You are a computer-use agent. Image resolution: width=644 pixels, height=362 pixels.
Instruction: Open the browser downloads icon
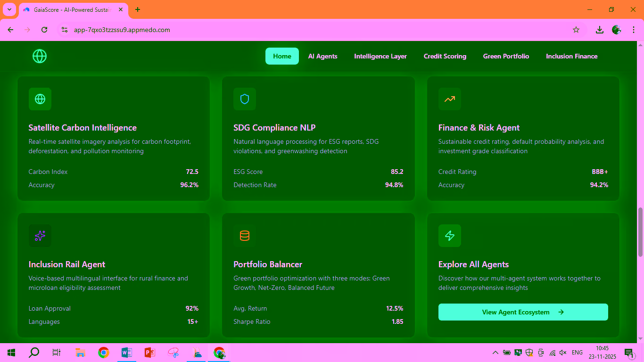600,30
